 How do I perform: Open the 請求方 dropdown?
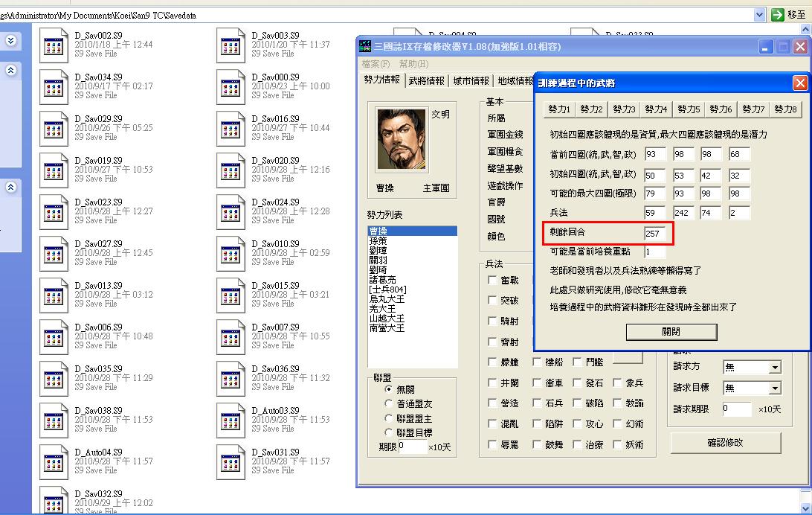(x=775, y=367)
